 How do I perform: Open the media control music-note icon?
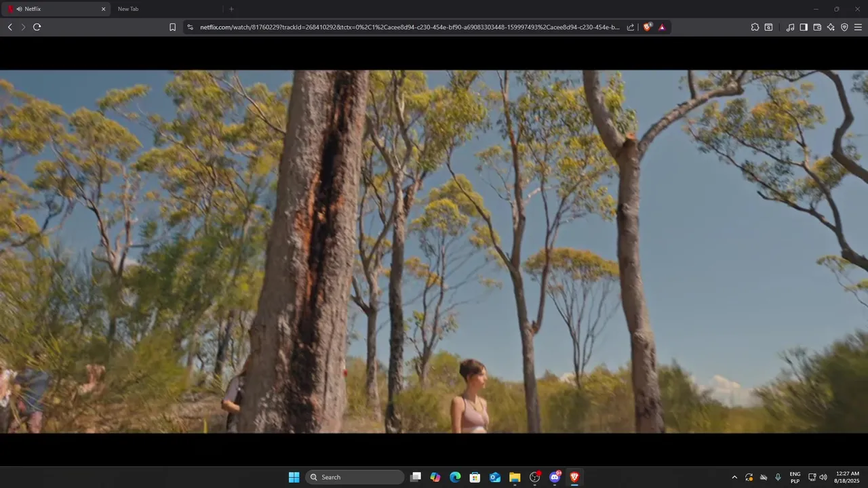coord(790,27)
